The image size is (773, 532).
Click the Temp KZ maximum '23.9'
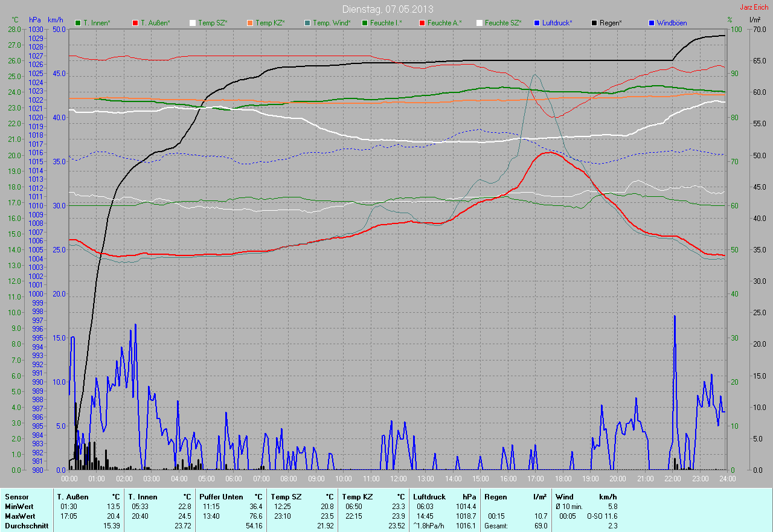[398, 516]
